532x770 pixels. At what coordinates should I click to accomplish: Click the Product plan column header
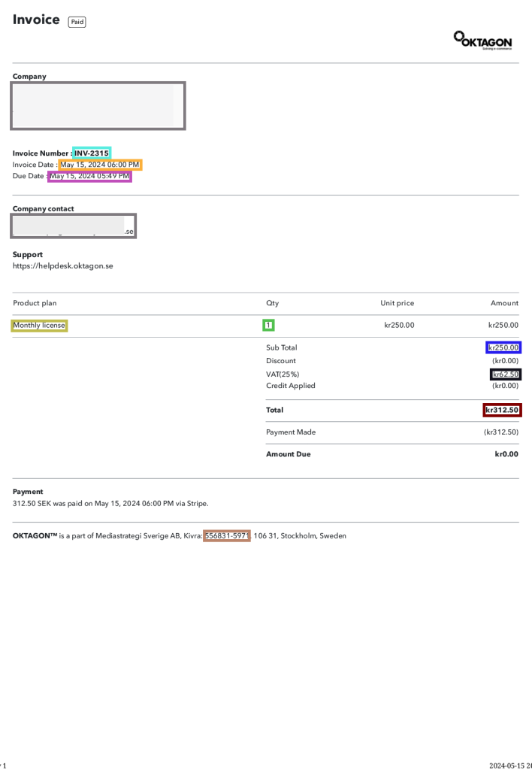coord(35,303)
